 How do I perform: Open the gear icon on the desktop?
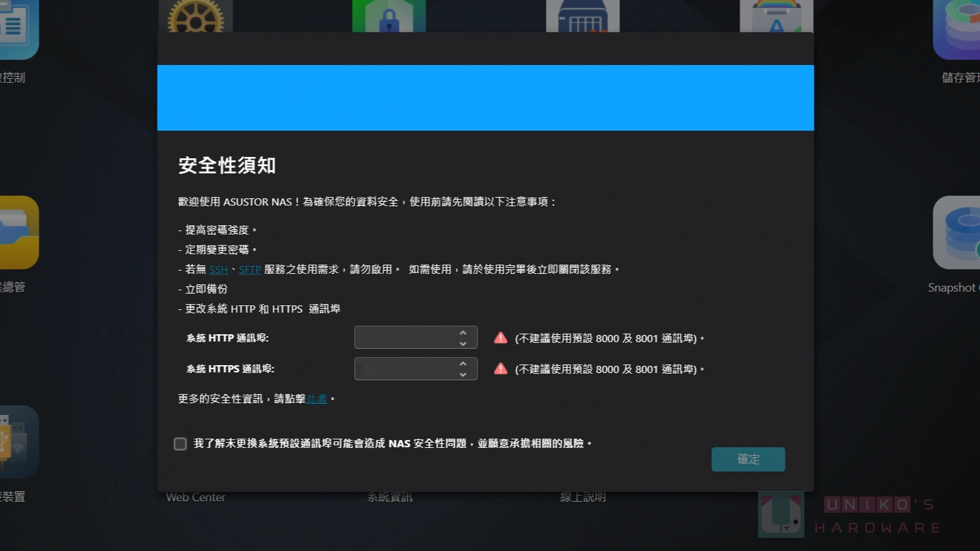196,16
